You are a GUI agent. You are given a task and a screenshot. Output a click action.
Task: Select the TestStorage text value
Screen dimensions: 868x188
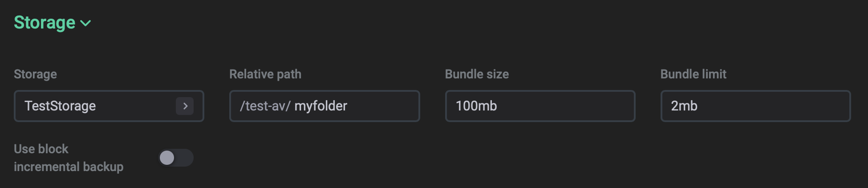click(x=60, y=106)
